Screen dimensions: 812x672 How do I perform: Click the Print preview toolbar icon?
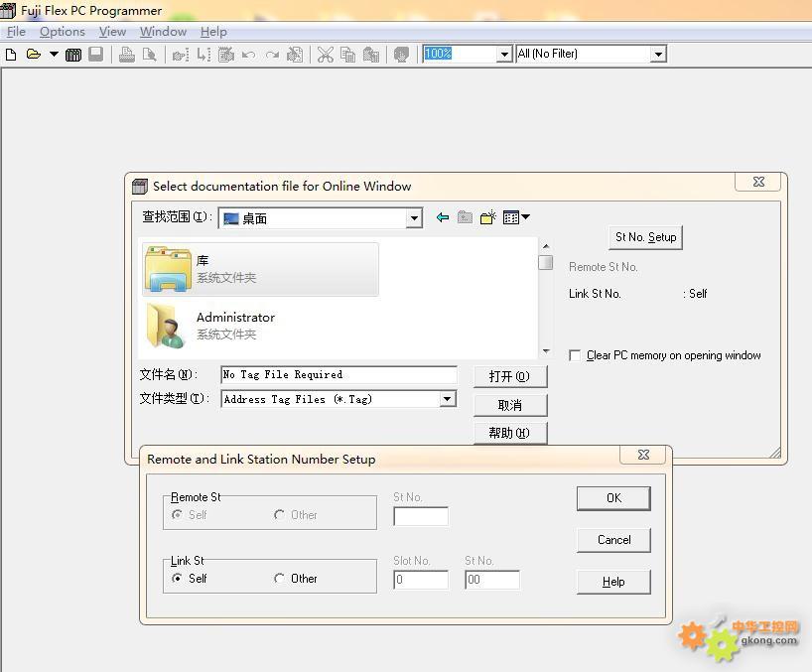point(150,55)
